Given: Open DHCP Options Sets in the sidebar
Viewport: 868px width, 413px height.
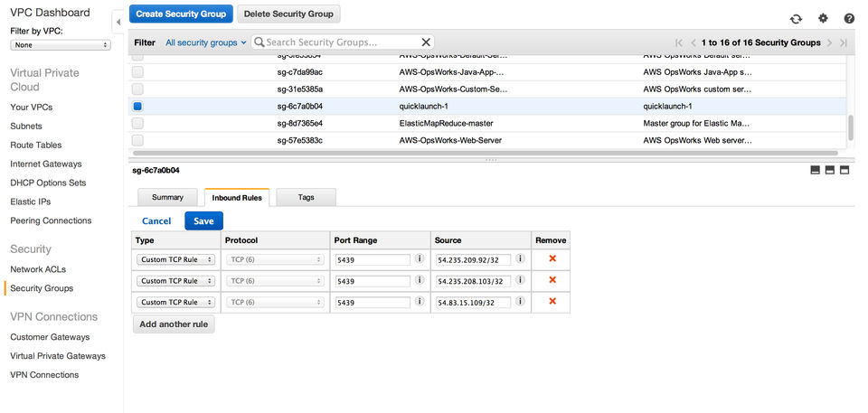Looking at the screenshot, I should [48, 183].
